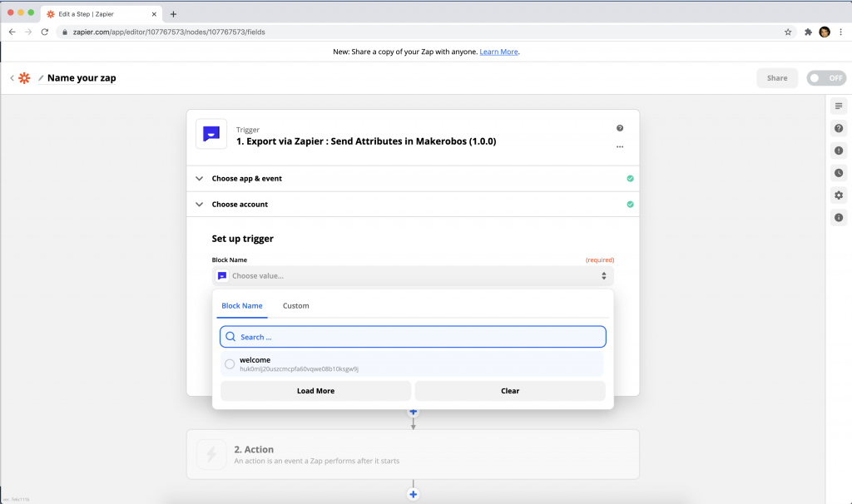Click the Makerobos app icon in trigger

[x=211, y=134]
